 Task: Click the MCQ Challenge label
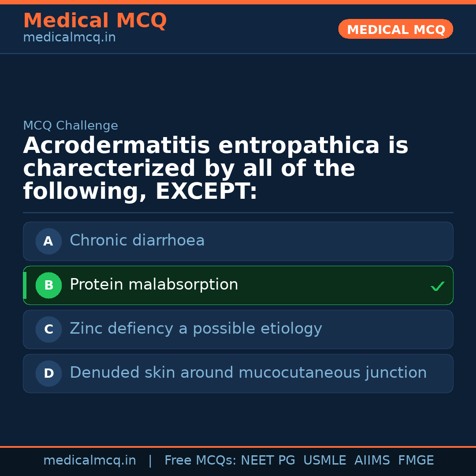71,126
